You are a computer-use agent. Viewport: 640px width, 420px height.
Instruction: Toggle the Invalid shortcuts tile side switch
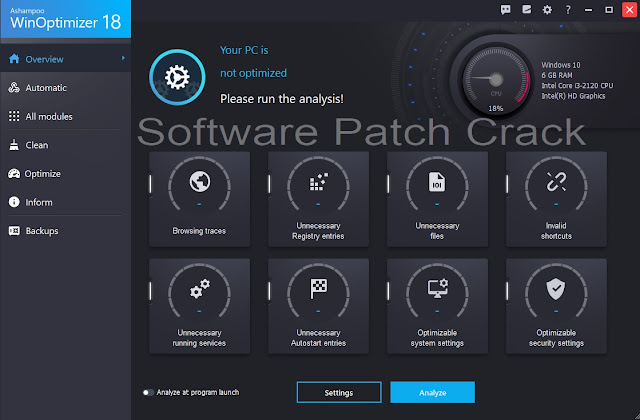pos(507,184)
